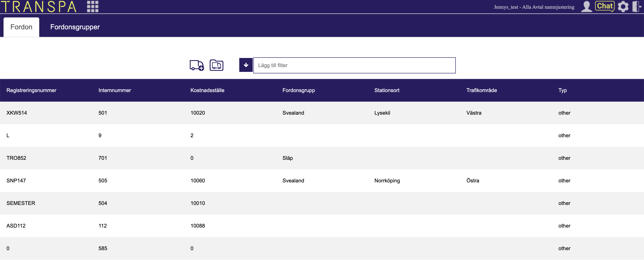Sort the table by Typ column

(563, 90)
